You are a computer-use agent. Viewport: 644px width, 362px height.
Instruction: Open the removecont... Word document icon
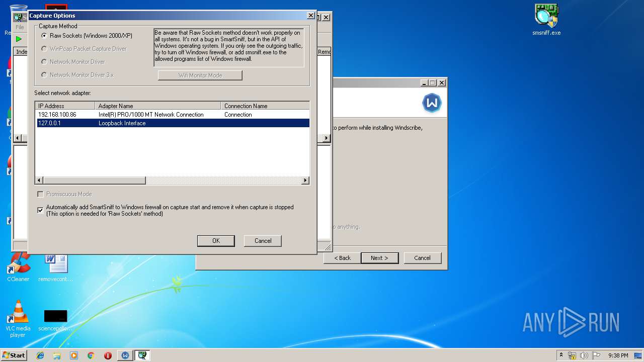(56, 267)
